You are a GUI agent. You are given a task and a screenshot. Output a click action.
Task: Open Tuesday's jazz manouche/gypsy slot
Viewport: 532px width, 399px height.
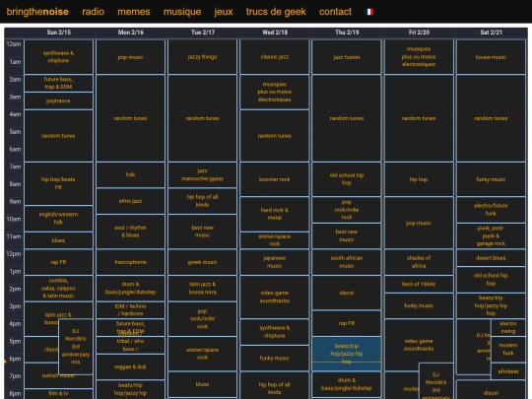coord(202,174)
